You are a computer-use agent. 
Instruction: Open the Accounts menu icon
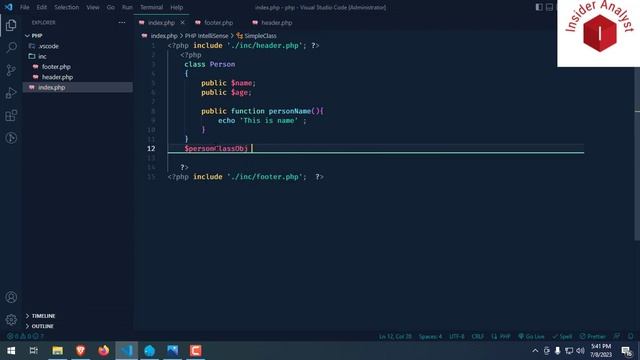(11, 297)
